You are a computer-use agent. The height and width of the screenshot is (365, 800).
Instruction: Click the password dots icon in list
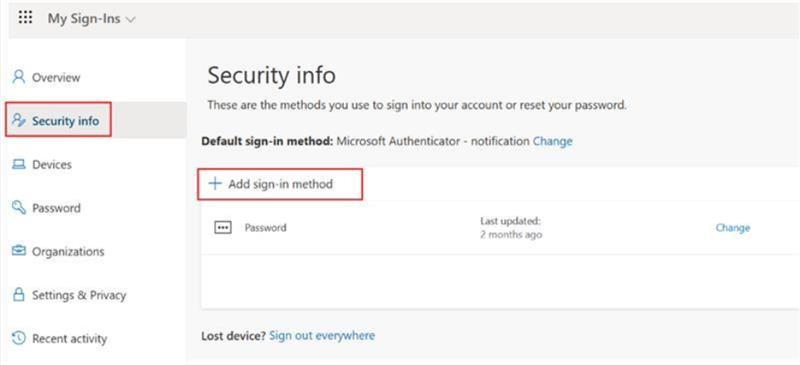[x=223, y=228]
